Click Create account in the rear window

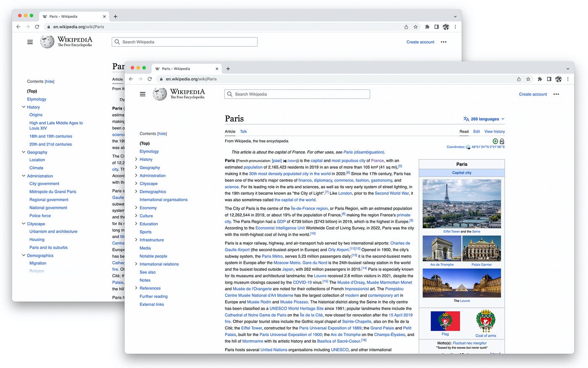click(420, 42)
